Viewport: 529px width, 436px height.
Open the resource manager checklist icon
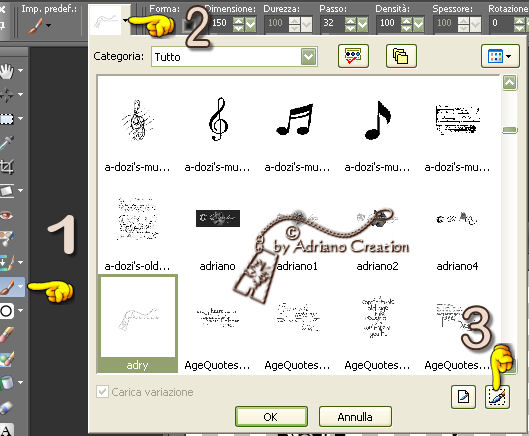click(x=353, y=56)
